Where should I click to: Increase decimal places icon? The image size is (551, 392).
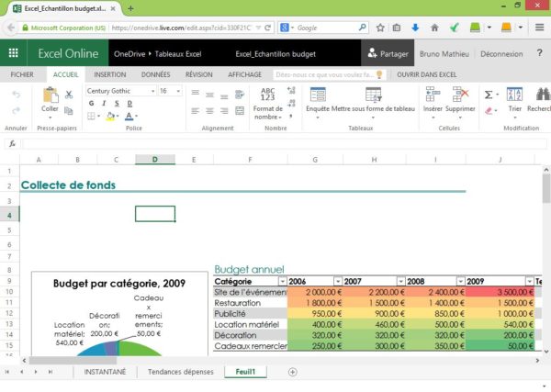(291, 91)
